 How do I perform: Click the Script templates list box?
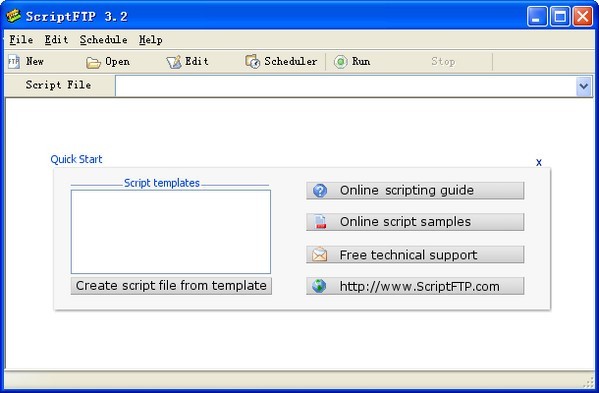tap(171, 231)
